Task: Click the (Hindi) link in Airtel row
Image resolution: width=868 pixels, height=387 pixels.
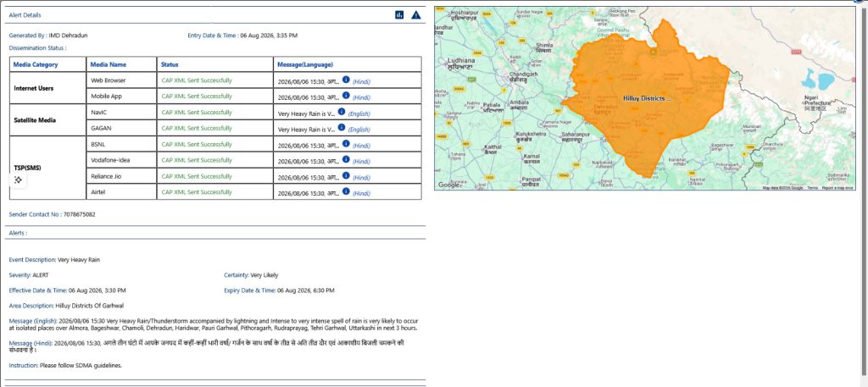Action: point(361,193)
